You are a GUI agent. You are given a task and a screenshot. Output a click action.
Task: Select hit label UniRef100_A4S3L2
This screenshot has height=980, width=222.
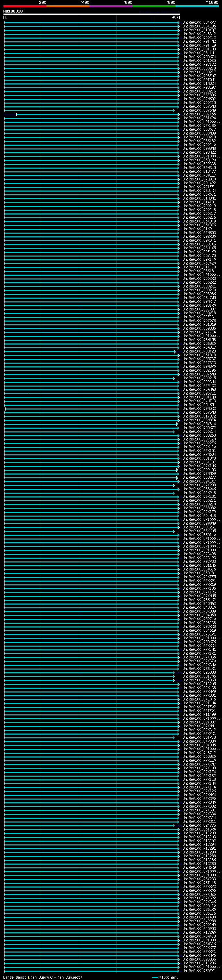(x=199, y=34)
